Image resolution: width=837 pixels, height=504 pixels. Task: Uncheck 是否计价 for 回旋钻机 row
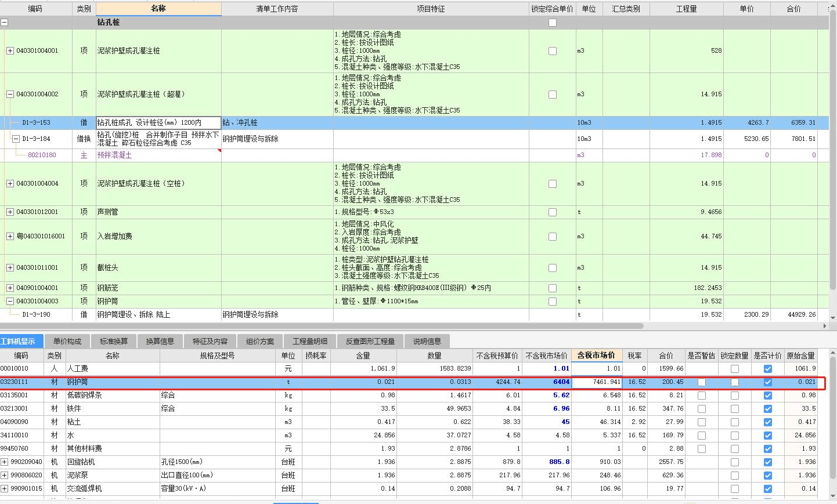(768, 462)
